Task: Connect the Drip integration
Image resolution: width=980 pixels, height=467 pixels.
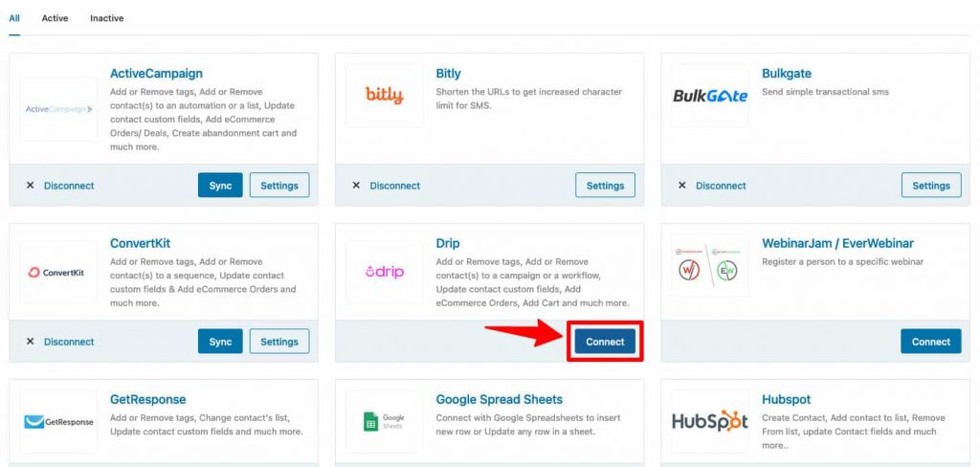Action: click(605, 342)
